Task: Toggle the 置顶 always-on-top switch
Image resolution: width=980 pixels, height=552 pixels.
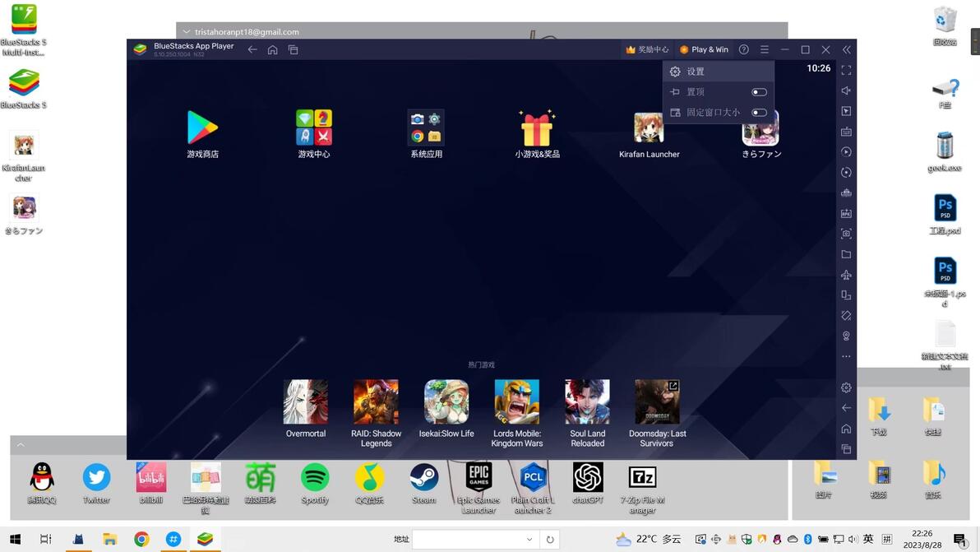Action: [759, 92]
